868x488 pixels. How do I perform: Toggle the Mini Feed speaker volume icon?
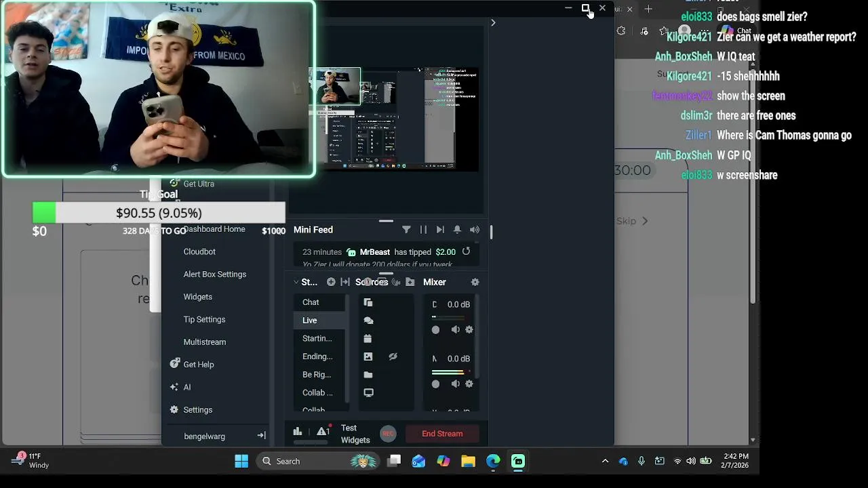pos(475,230)
